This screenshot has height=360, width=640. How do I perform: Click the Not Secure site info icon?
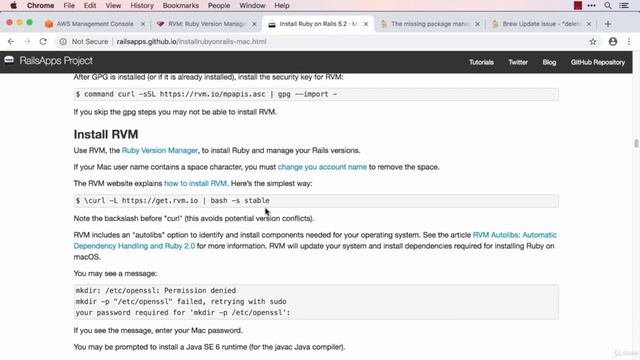[x=63, y=42]
